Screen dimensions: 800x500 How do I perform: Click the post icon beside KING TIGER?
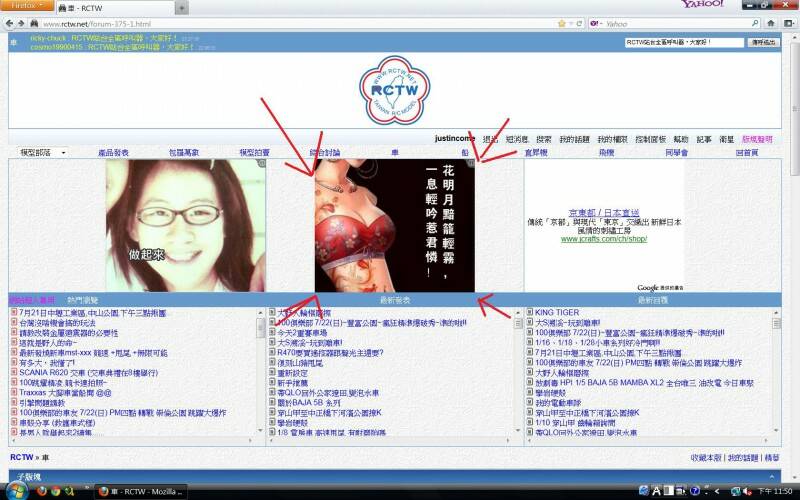click(x=530, y=312)
